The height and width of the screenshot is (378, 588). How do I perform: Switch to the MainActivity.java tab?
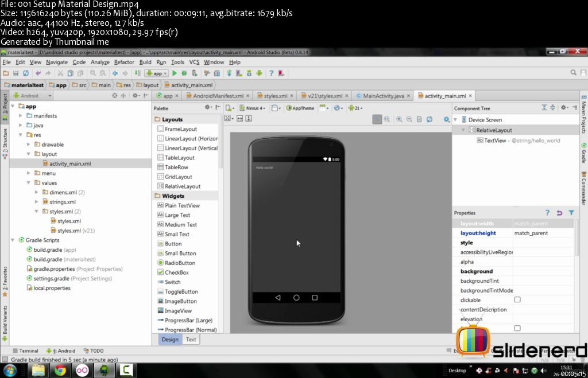(383, 96)
